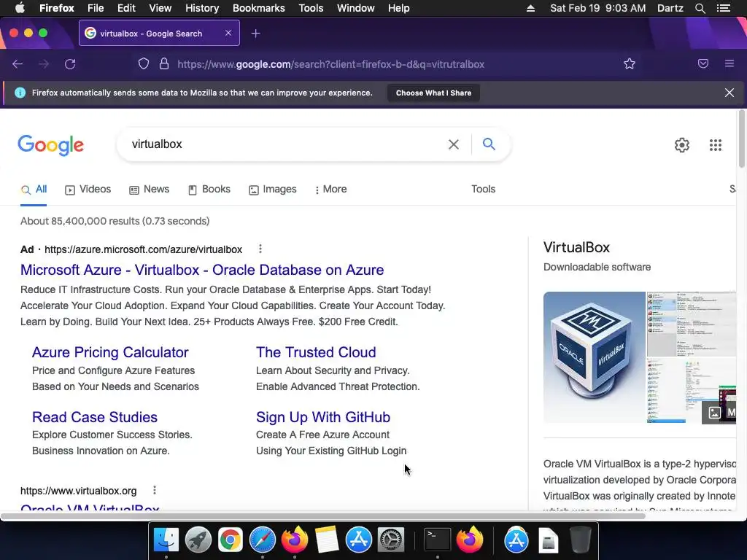Open the Tools search options

(x=483, y=189)
